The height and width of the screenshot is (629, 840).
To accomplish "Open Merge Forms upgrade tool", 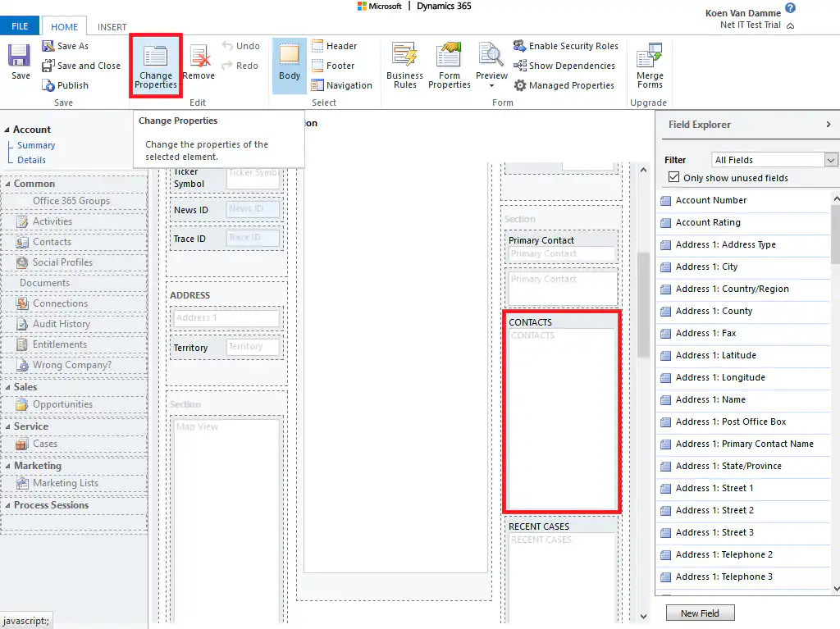I will (x=649, y=66).
